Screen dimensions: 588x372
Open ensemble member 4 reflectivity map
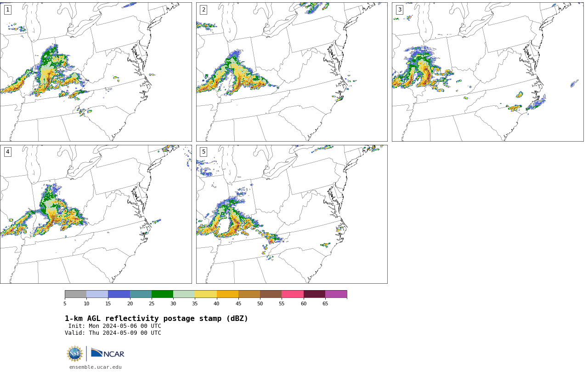(96, 214)
